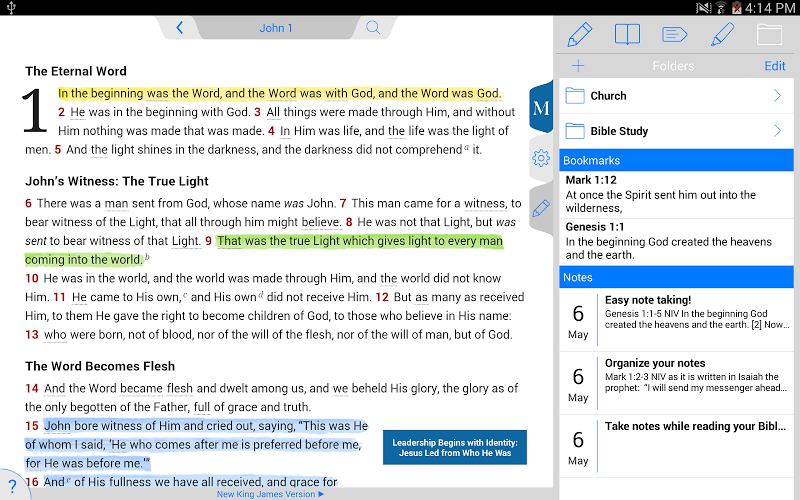
Task: Tap the help question mark button
Action: click(13, 486)
